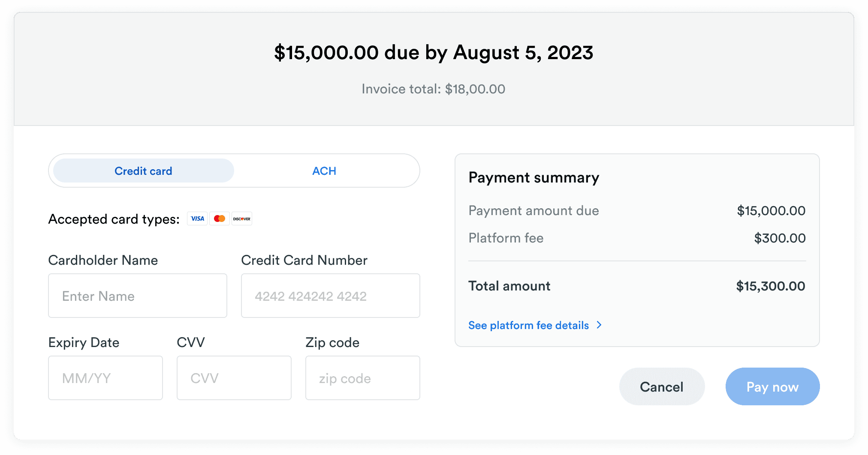Click the CVV field

coord(234,378)
